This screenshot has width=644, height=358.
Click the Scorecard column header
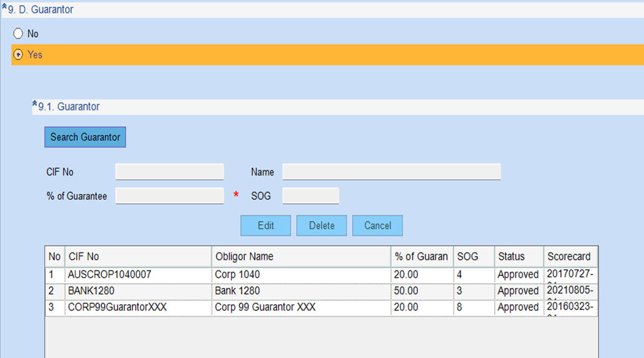[x=570, y=256]
